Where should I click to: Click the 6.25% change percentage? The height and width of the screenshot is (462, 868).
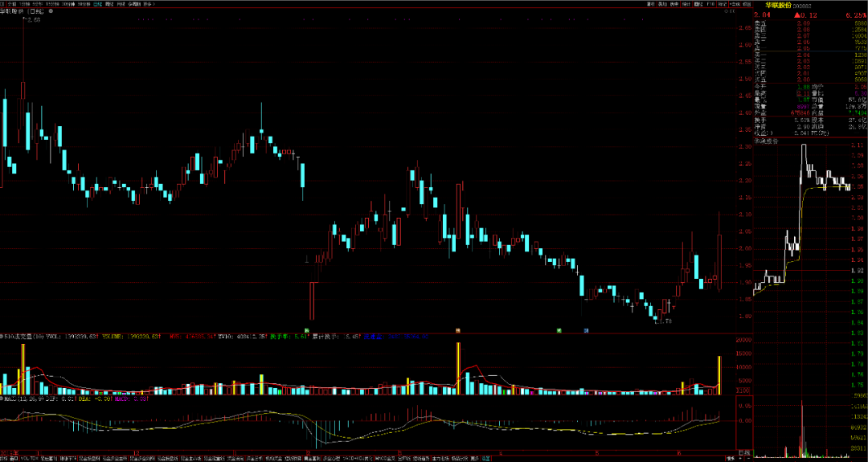pos(855,15)
